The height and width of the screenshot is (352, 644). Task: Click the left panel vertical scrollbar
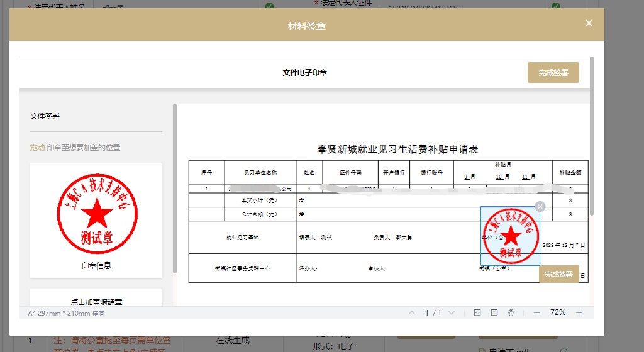[175, 189]
